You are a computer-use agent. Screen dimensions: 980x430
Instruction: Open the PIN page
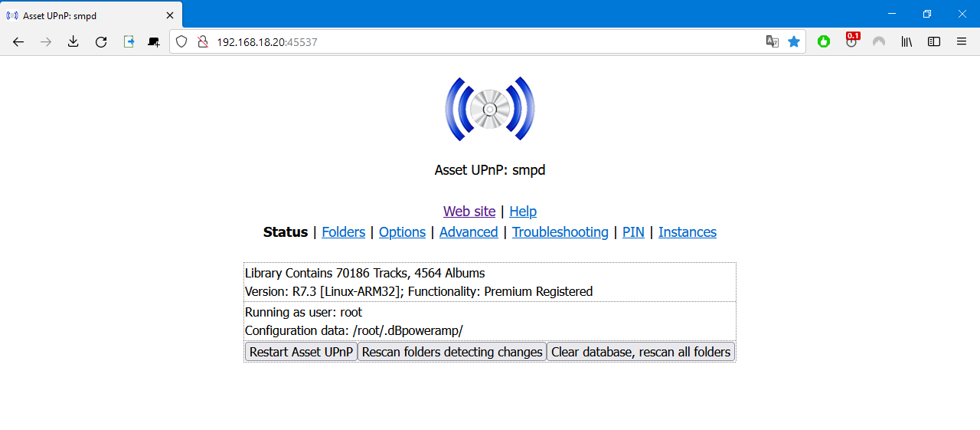[x=633, y=232]
